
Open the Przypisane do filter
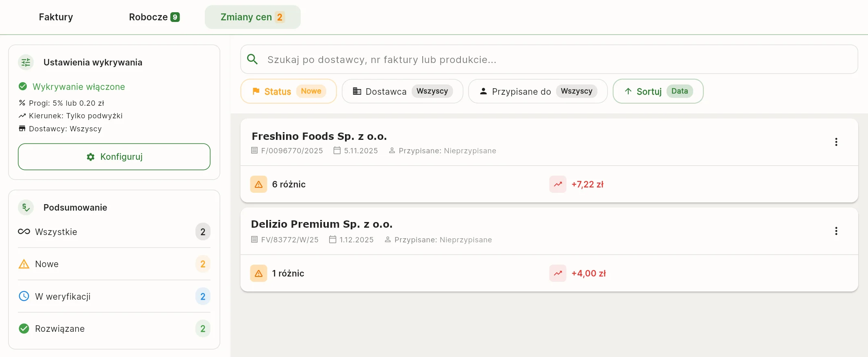point(537,91)
